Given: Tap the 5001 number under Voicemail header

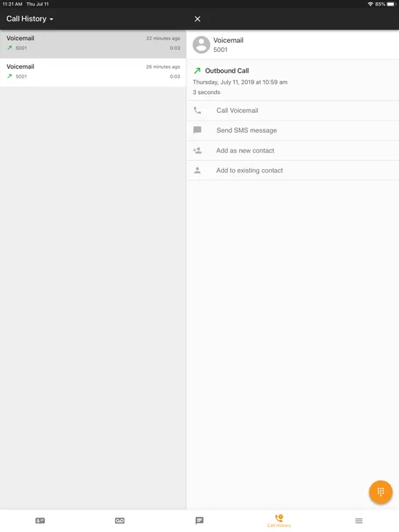Looking at the screenshot, I should pos(220,50).
